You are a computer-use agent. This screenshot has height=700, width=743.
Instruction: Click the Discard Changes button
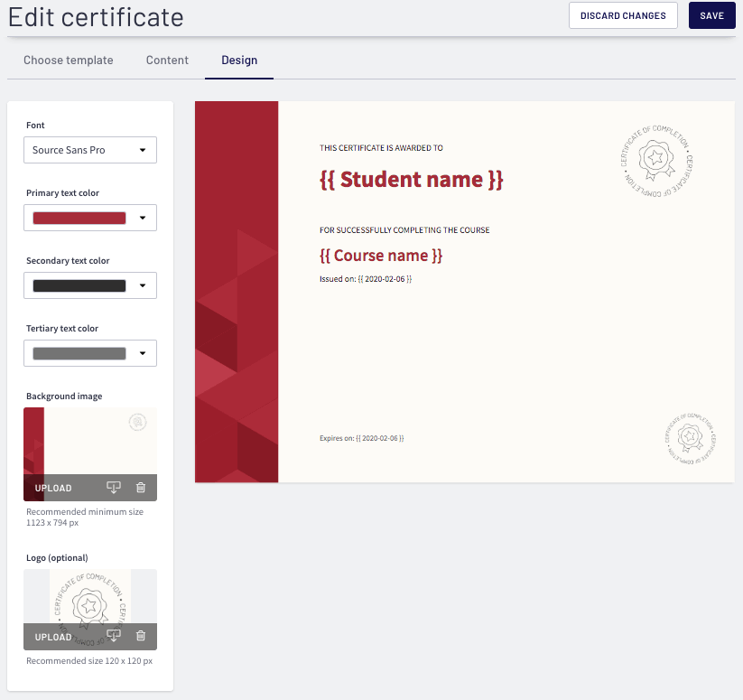[x=623, y=15]
